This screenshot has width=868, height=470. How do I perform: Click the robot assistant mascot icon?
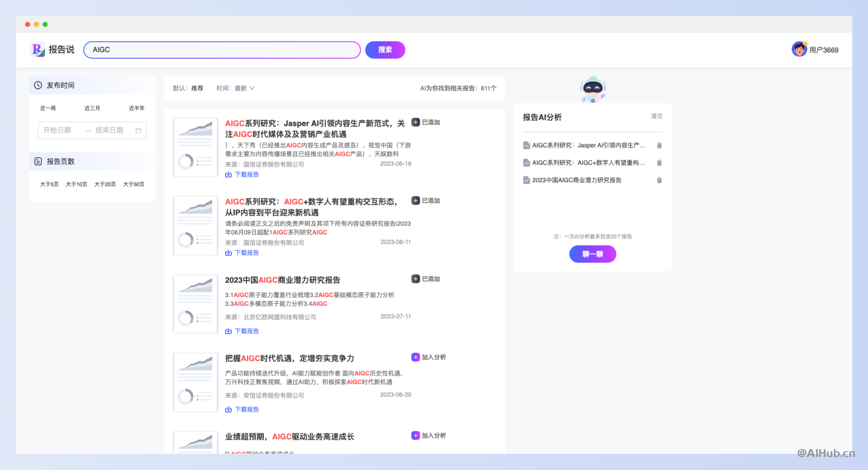point(593,90)
